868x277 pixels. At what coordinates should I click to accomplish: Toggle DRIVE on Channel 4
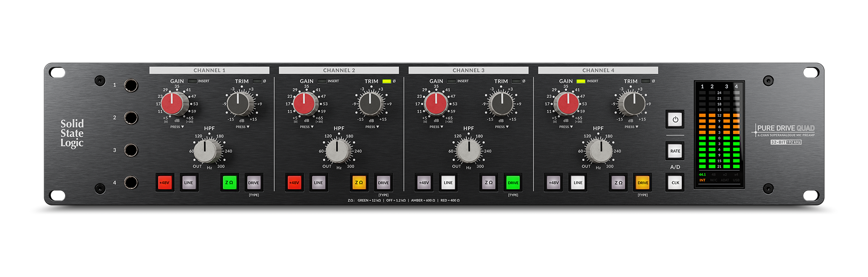tap(642, 183)
